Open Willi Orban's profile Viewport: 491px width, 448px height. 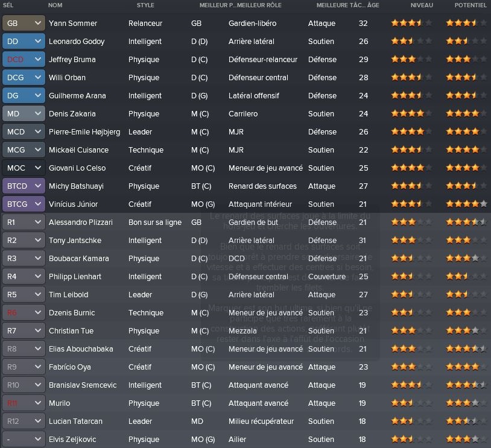pos(67,78)
